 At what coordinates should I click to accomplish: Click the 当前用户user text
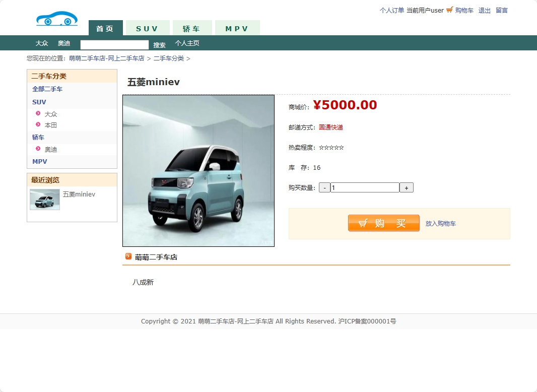click(x=425, y=10)
